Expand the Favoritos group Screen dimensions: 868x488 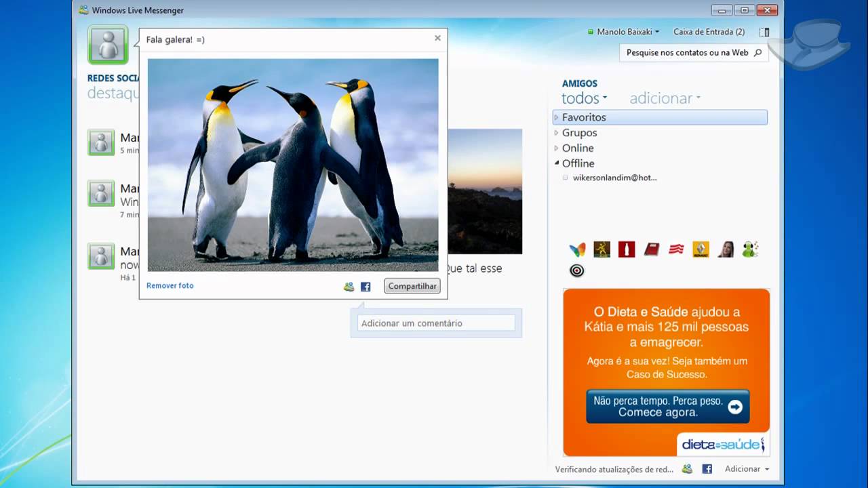(x=557, y=117)
